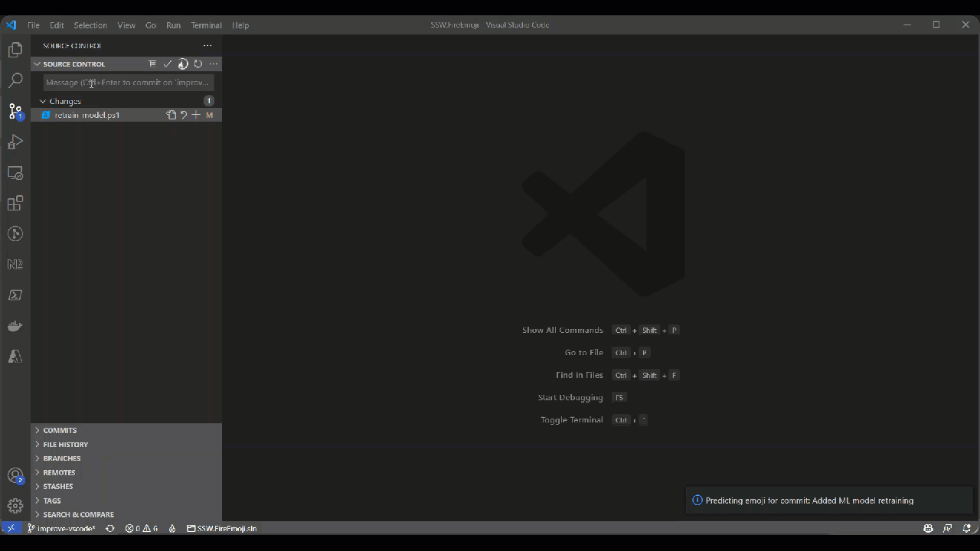Click the Predicting emoji notification toast

pos(829,500)
